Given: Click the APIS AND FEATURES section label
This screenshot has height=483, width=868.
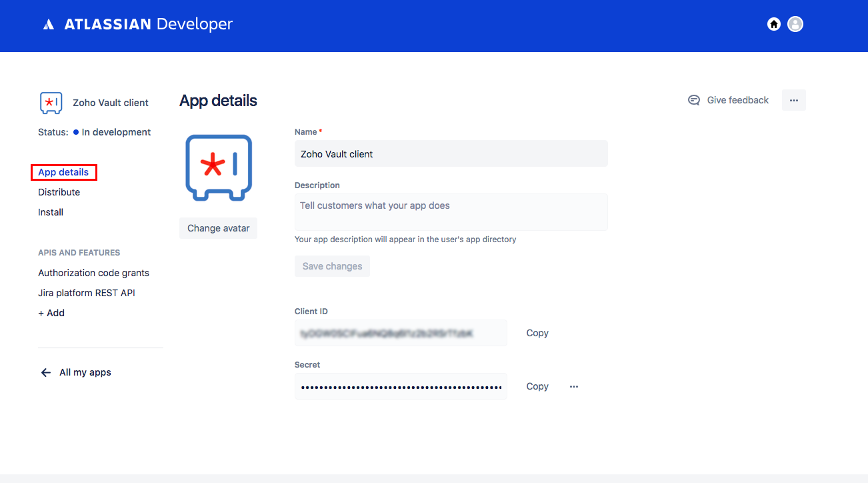Looking at the screenshot, I should [79, 253].
